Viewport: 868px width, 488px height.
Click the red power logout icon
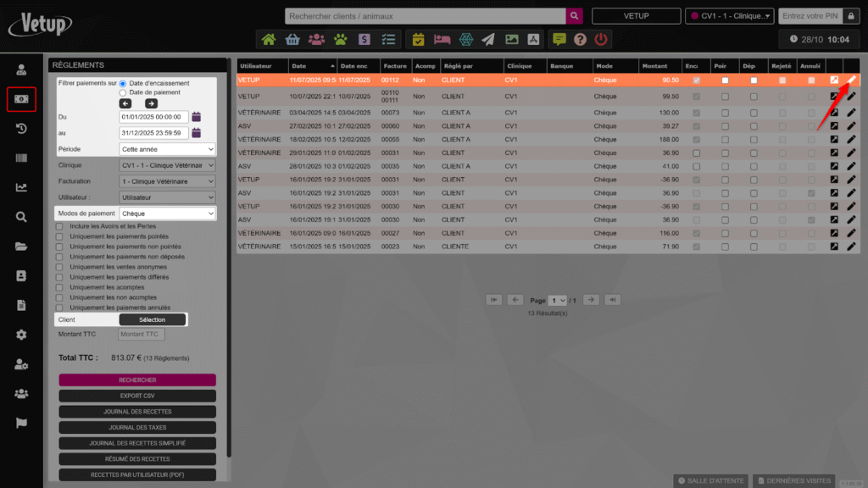(601, 39)
